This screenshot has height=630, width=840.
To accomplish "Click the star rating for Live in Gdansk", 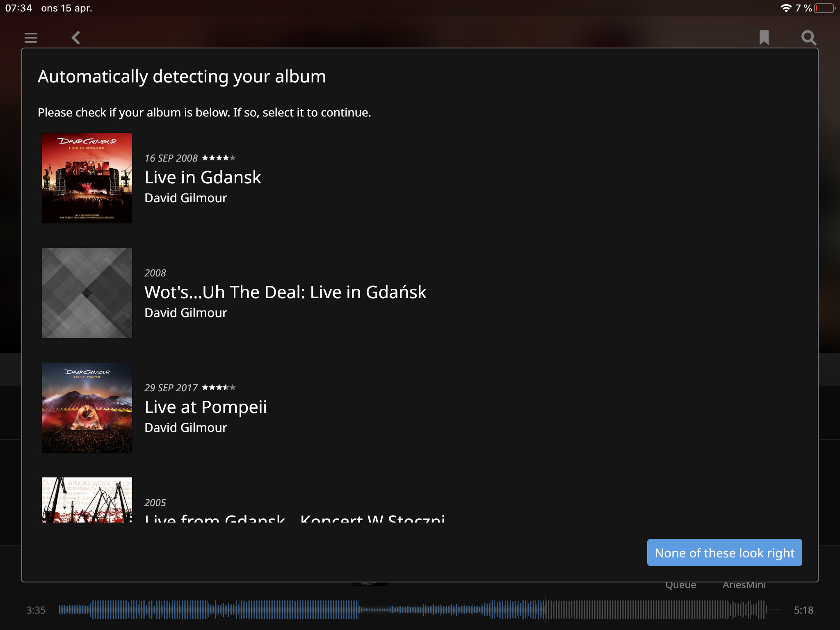I will click(219, 157).
